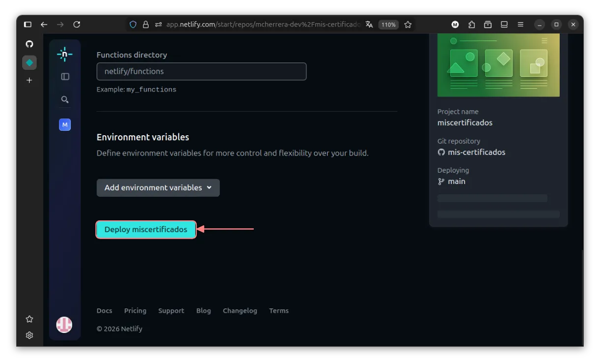The width and height of the screenshot is (600, 364).
Task: Toggle the Netlify sidebar panel icon
Action: coord(65,77)
